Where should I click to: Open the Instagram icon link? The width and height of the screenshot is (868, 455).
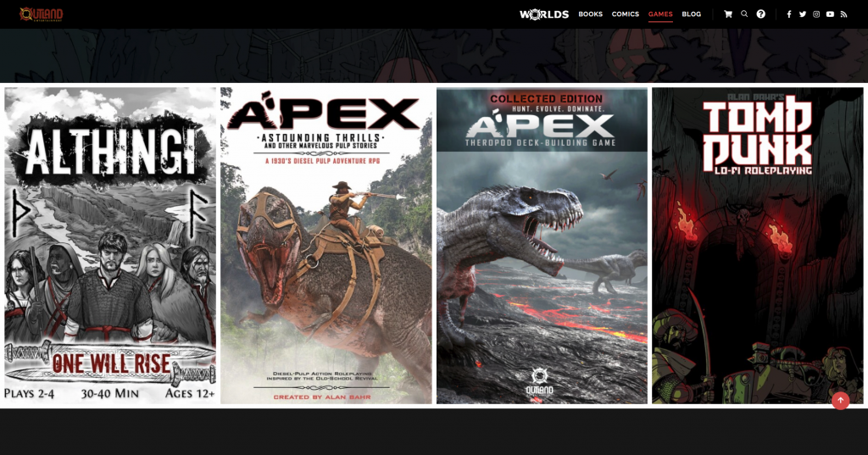coord(816,14)
